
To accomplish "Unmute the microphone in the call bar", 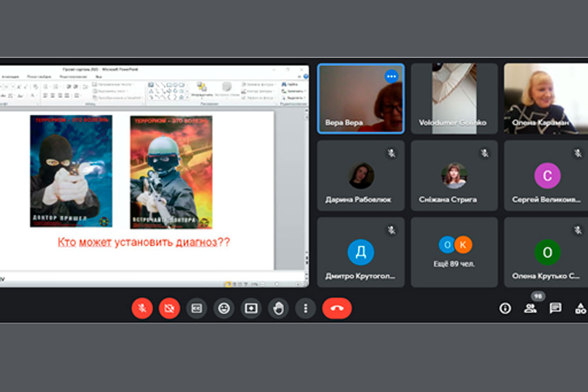I will 142,308.
